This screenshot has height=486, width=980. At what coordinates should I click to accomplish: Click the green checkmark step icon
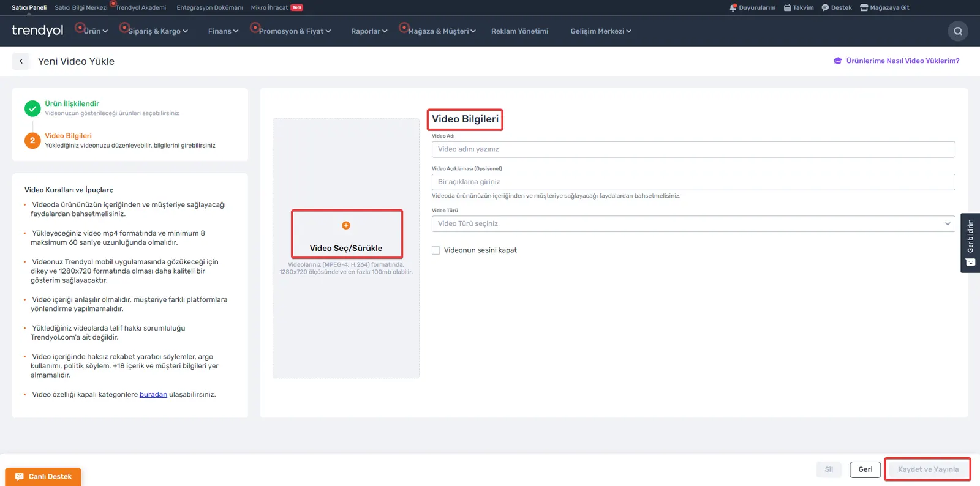pyautogui.click(x=32, y=108)
